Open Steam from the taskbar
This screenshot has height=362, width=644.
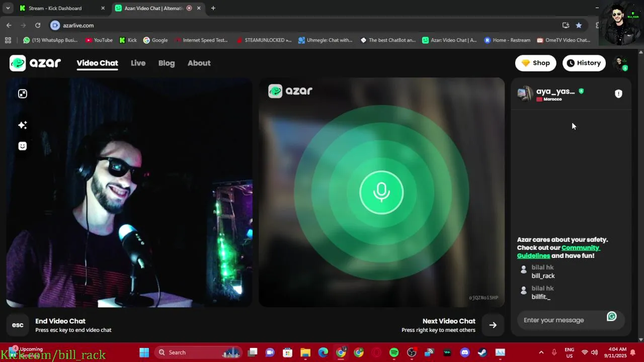(x=482, y=352)
